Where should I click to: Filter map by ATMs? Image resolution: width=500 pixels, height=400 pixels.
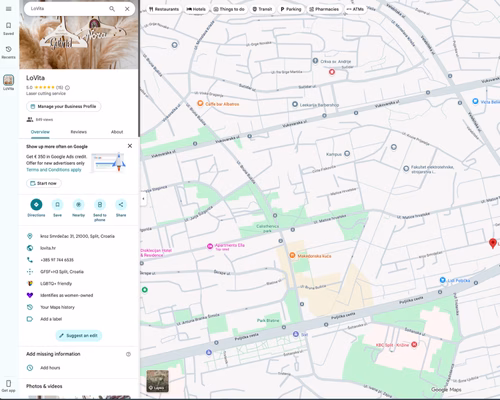click(355, 9)
